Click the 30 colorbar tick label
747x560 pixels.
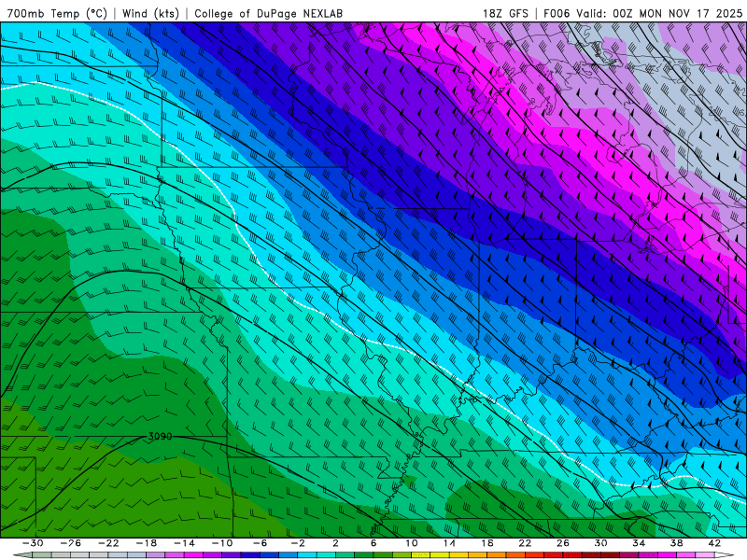[x=600, y=543]
